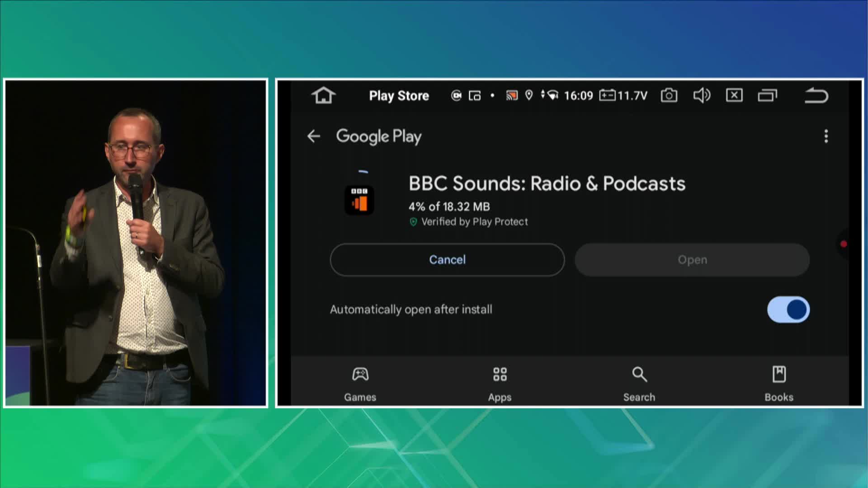Tap the cast icon in status bar

(511, 95)
